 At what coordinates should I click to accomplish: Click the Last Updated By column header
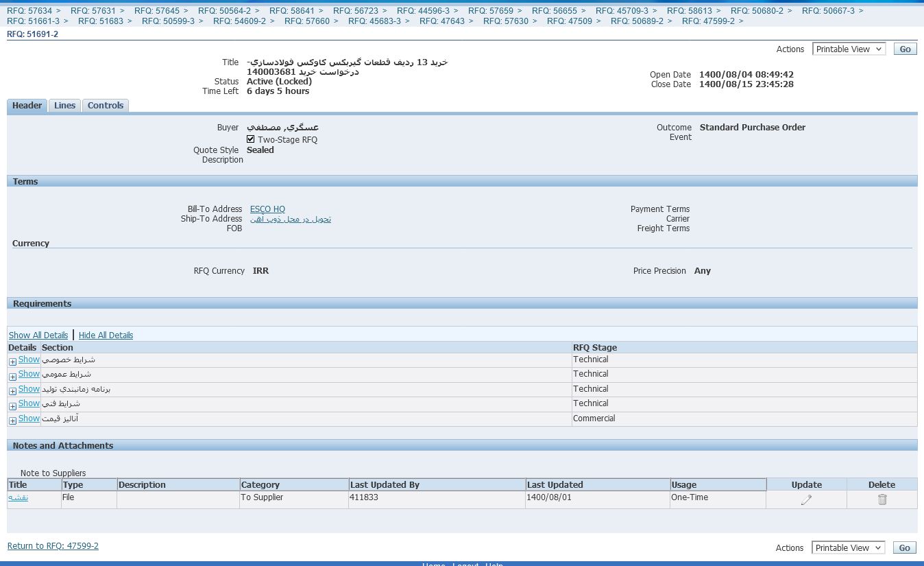point(437,484)
